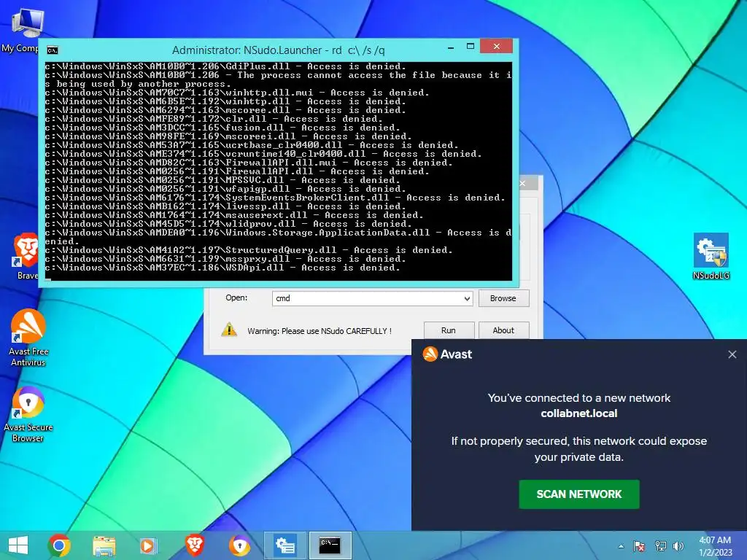
Task: Open Avast Secure Browser from the taskbar
Action: click(x=239, y=545)
